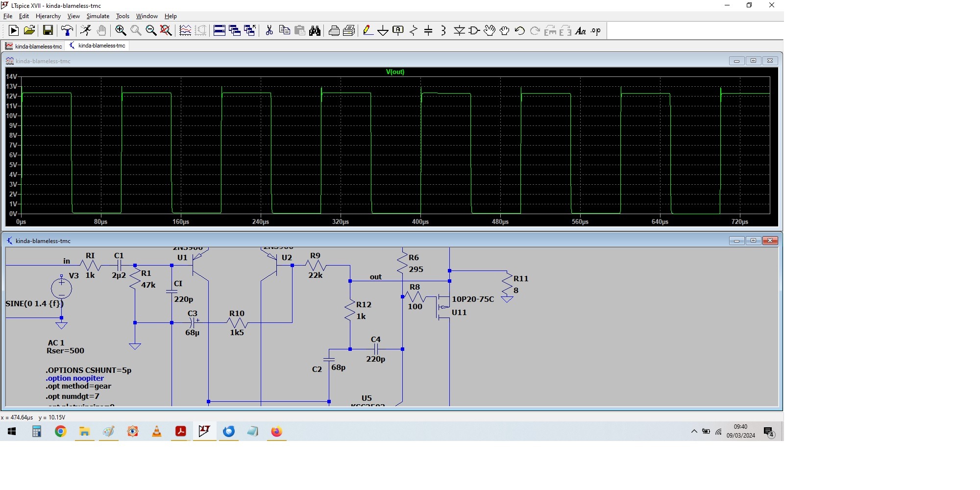This screenshot has height=490, width=980.
Task: Open the Window menu
Action: coord(147,16)
